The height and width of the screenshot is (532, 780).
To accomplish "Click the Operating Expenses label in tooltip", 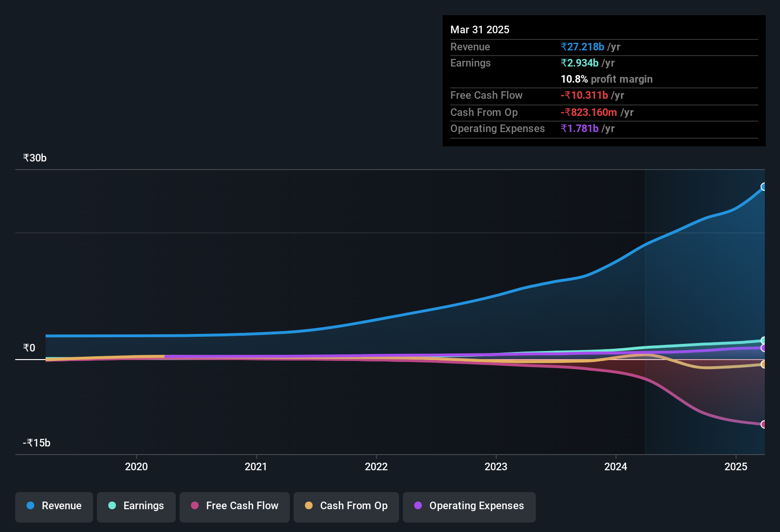I will (497, 128).
